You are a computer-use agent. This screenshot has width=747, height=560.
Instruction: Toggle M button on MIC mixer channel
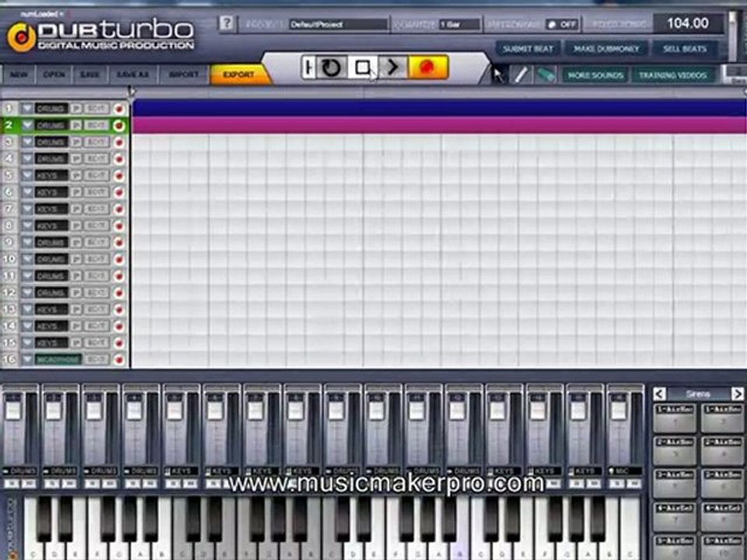point(633,484)
